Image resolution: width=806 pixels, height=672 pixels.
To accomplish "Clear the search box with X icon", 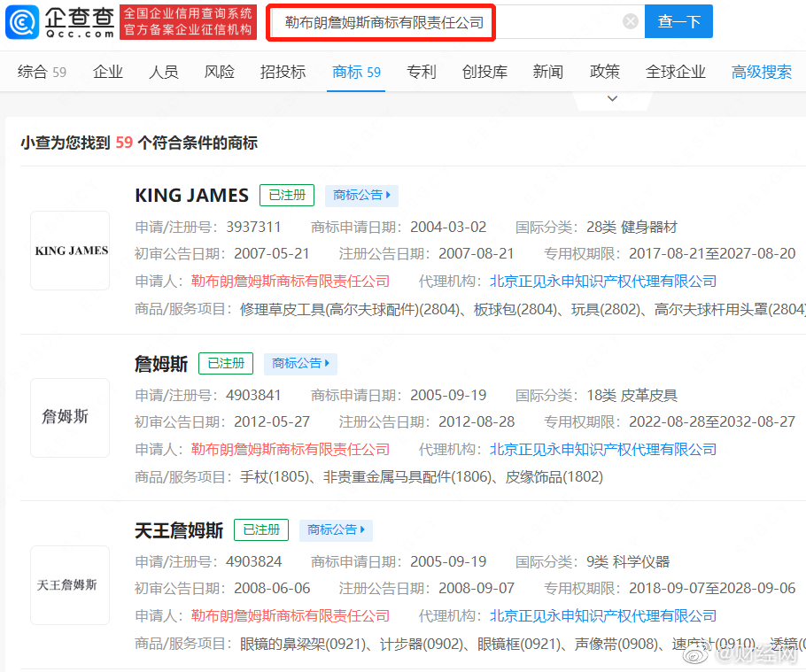I will coord(630,22).
